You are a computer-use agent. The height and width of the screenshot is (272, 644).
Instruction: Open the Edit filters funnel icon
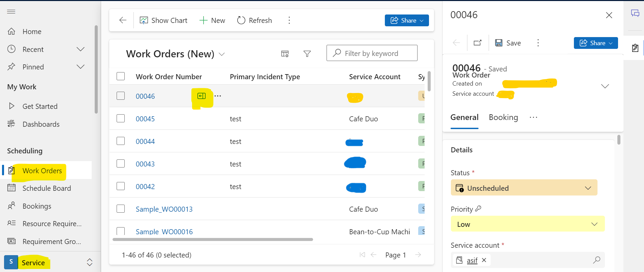coord(307,54)
